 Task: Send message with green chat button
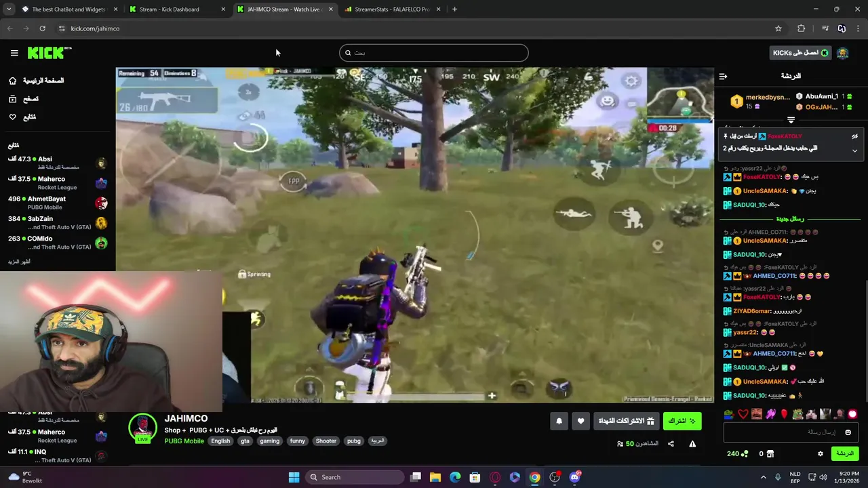click(844, 453)
